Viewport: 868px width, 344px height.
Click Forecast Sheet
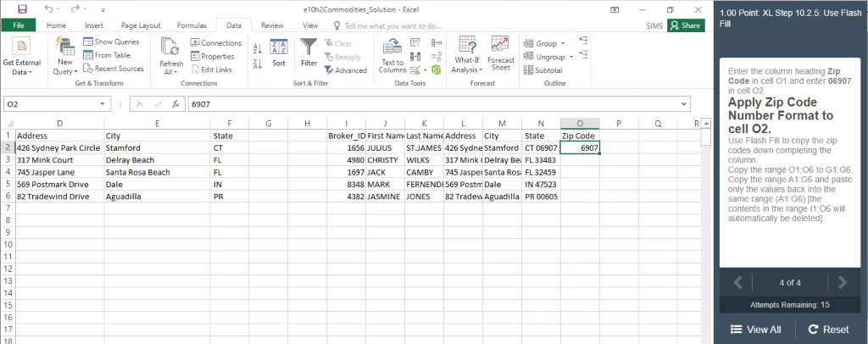click(500, 53)
